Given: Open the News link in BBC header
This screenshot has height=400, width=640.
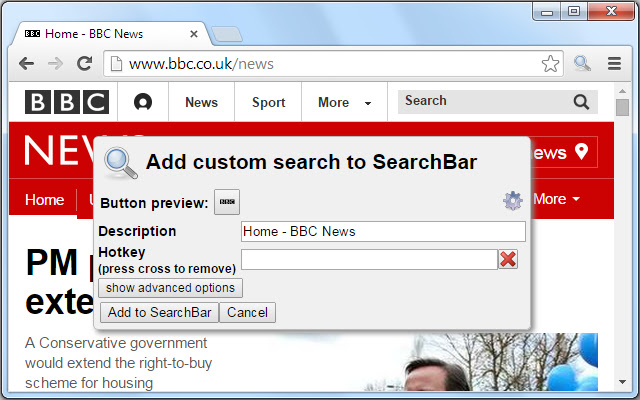Looking at the screenshot, I should click(x=202, y=102).
